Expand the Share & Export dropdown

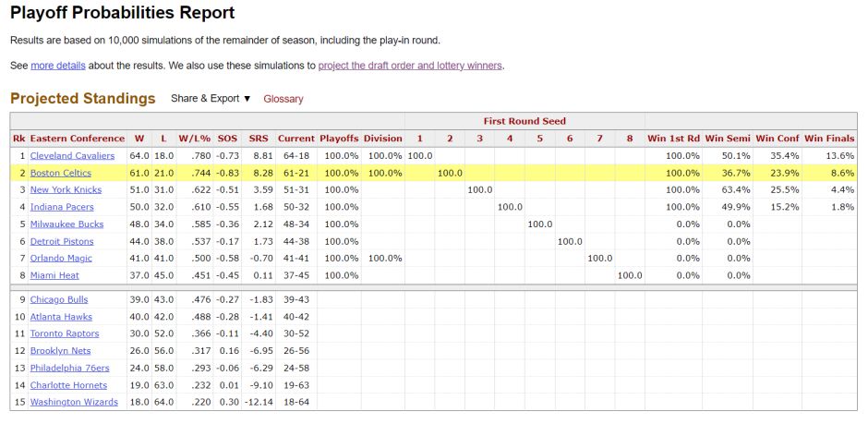point(211,99)
